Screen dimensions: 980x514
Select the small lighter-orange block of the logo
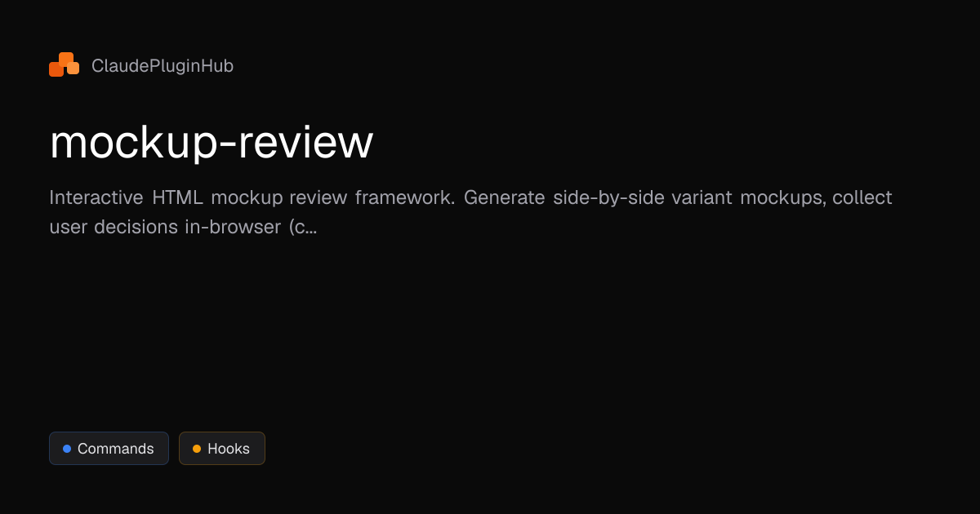click(73, 68)
